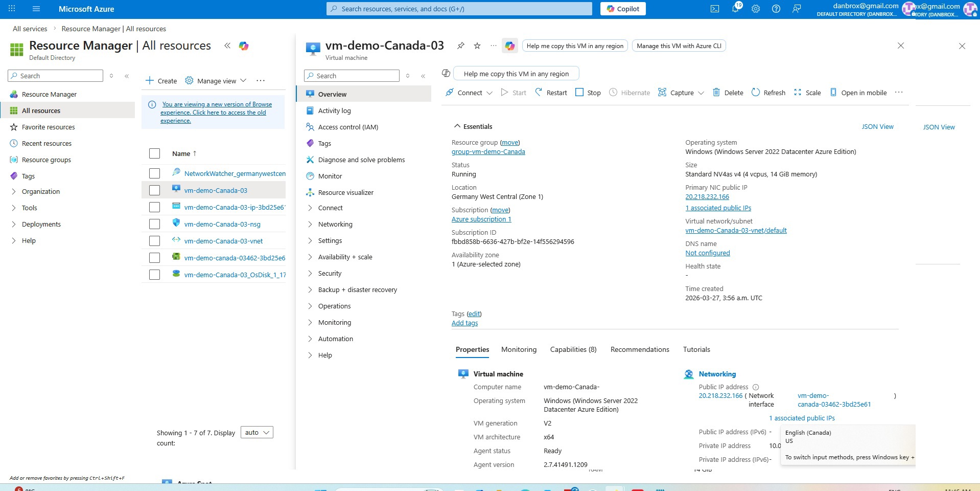
Task: Expand Security in VM menu
Action: (x=330, y=273)
